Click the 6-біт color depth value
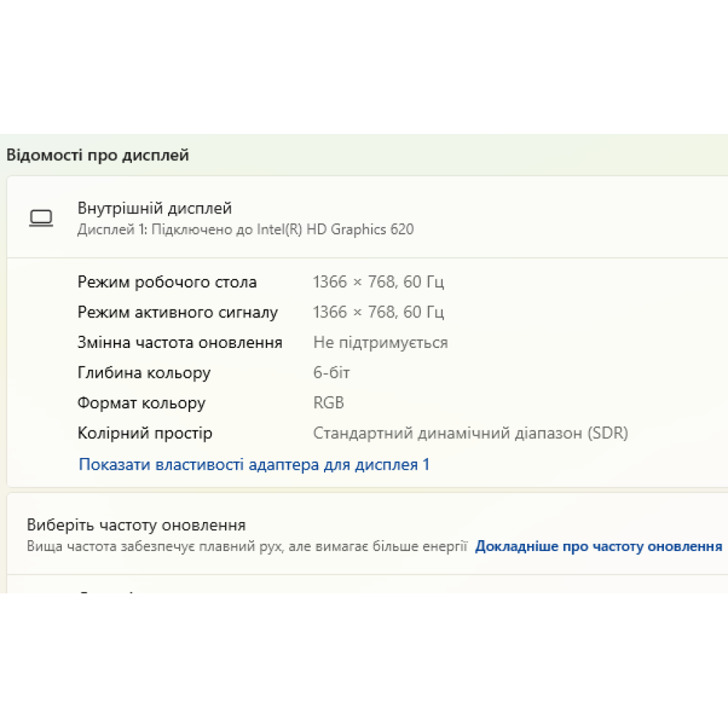 [x=331, y=373]
